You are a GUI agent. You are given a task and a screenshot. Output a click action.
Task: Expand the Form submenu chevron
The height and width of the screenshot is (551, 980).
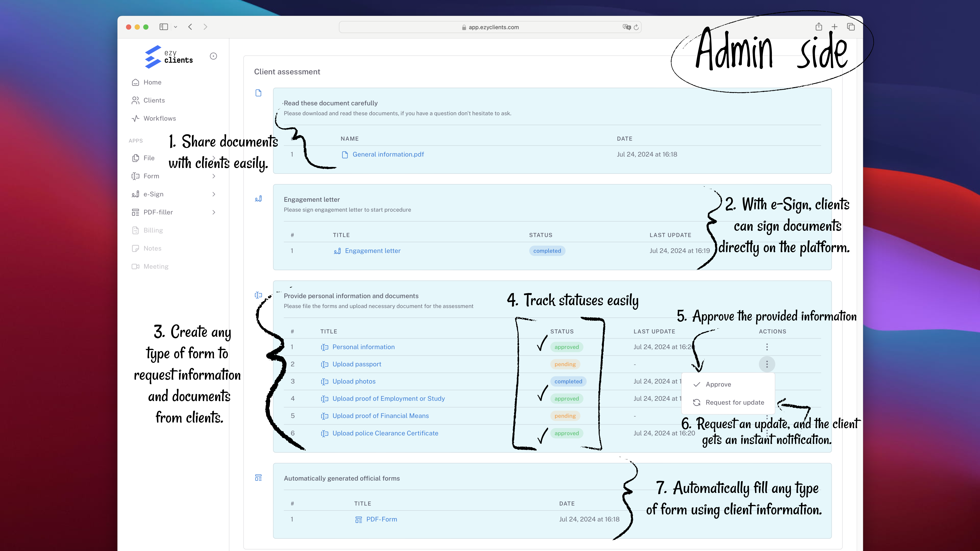(x=214, y=176)
